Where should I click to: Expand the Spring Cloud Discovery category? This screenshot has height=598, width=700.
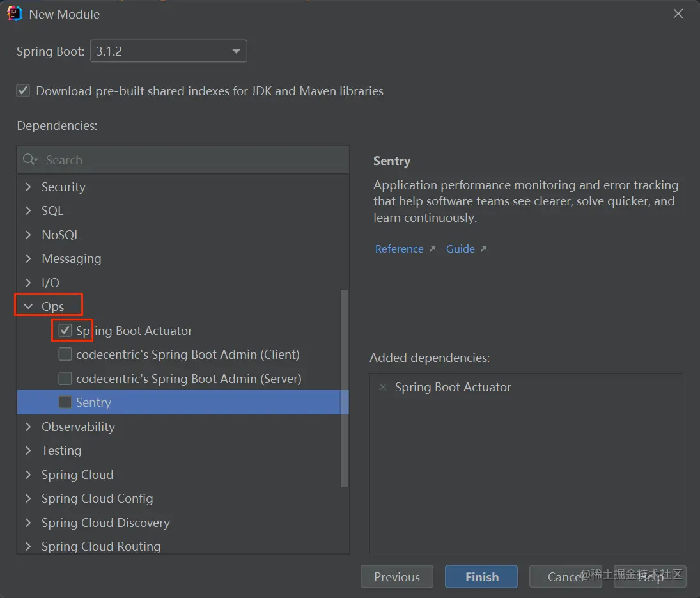tap(29, 523)
